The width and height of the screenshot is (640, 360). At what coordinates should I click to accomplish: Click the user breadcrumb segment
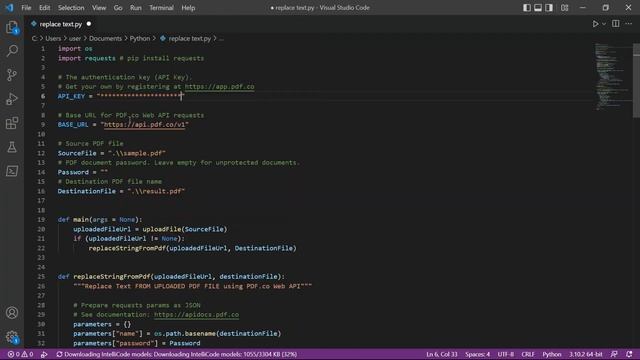tap(75, 38)
